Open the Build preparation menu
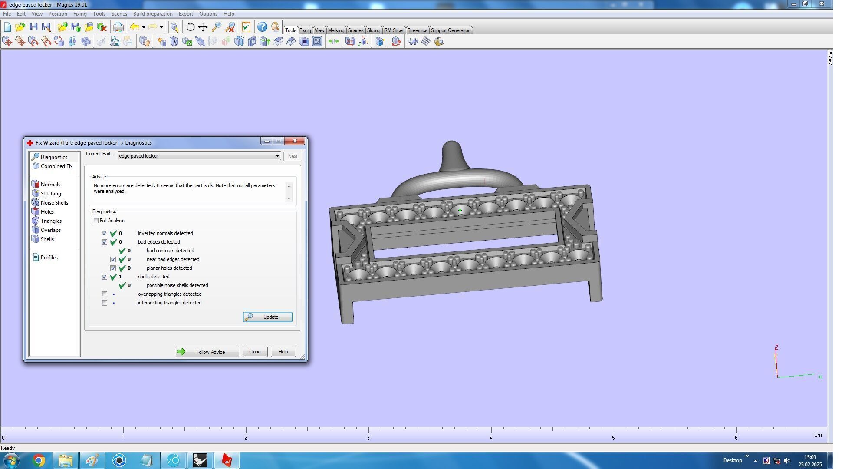Screen dimensions: 868x469 click(x=152, y=14)
